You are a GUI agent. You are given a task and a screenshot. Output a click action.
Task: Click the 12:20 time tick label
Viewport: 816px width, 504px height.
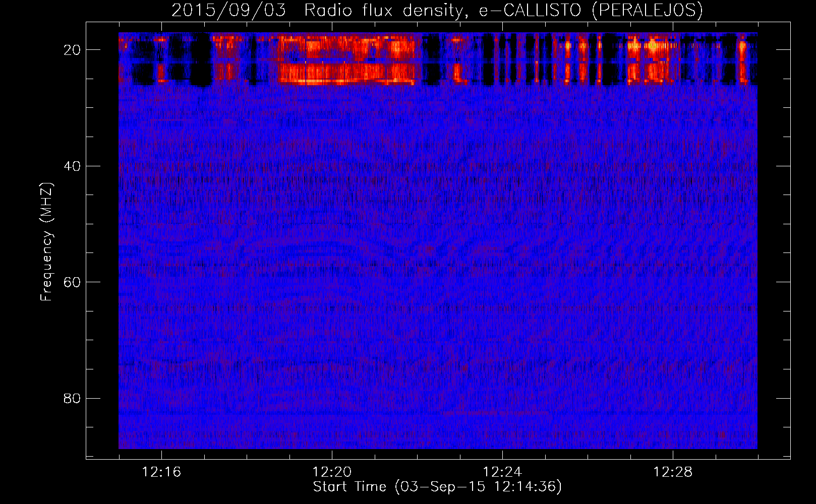pos(332,472)
